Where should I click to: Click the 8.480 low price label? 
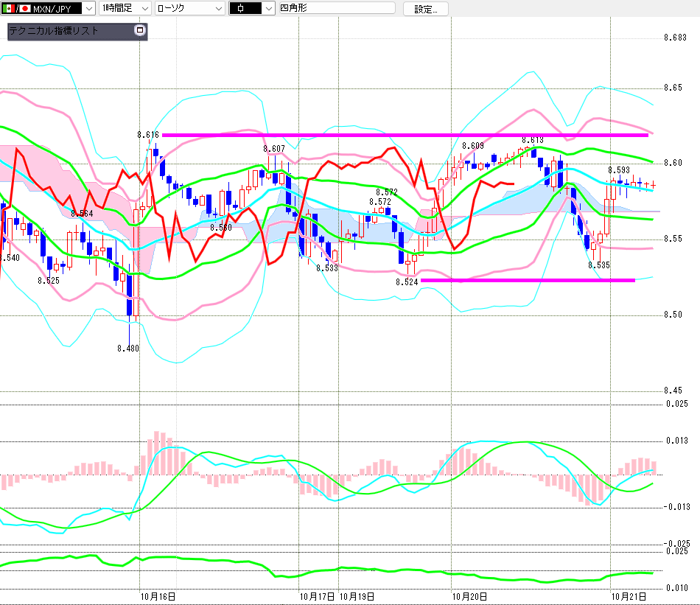pyautogui.click(x=128, y=349)
